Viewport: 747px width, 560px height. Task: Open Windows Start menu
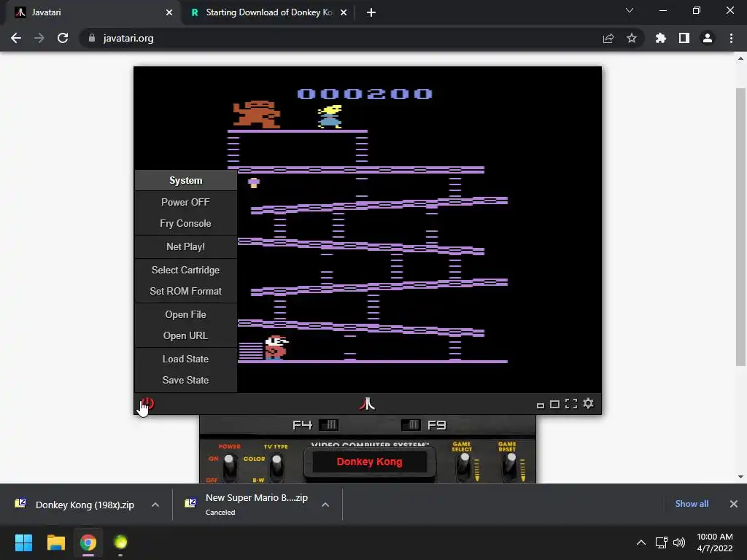tap(23, 542)
